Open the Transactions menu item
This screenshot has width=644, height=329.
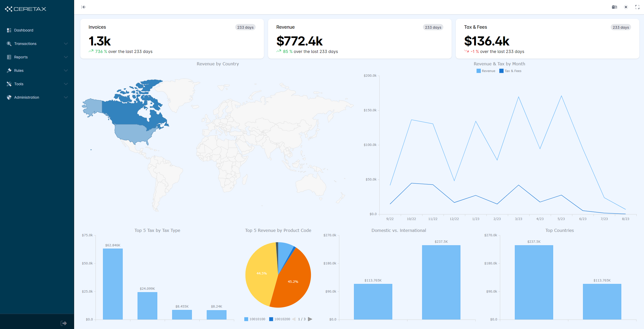37,44
